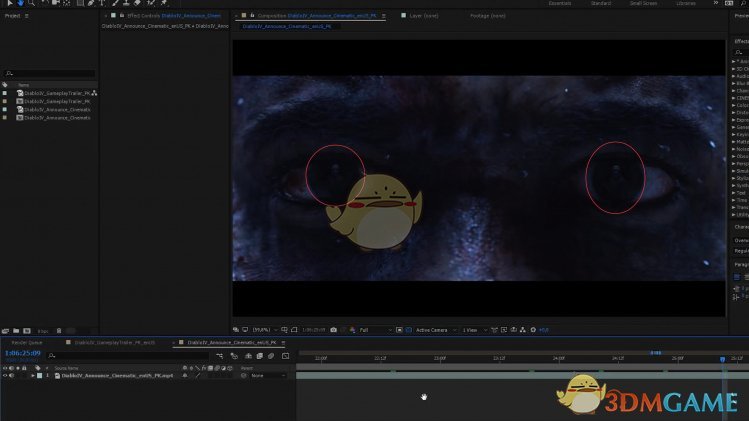This screenshot has width=749, height=421.
Task: Switch to Effect Controls tab
Action: [x=174, y=16]
